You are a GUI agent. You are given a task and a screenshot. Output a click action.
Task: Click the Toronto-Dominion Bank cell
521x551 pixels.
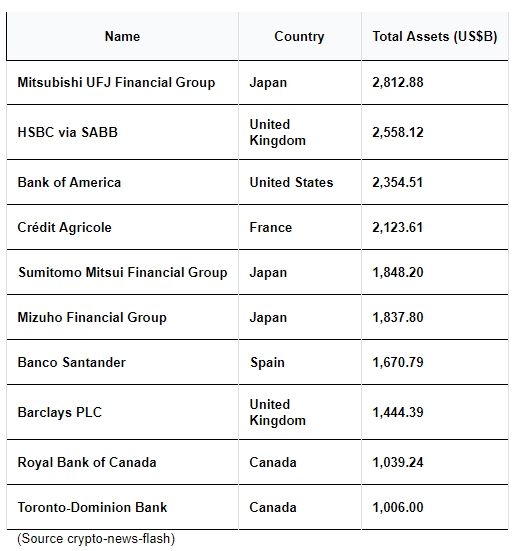[122, 507]
